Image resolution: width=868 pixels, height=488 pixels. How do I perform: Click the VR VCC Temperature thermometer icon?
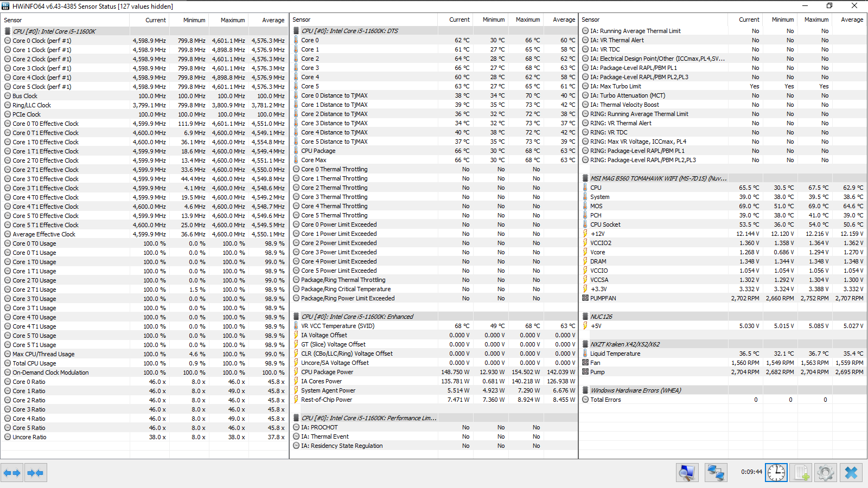(296, 326)
